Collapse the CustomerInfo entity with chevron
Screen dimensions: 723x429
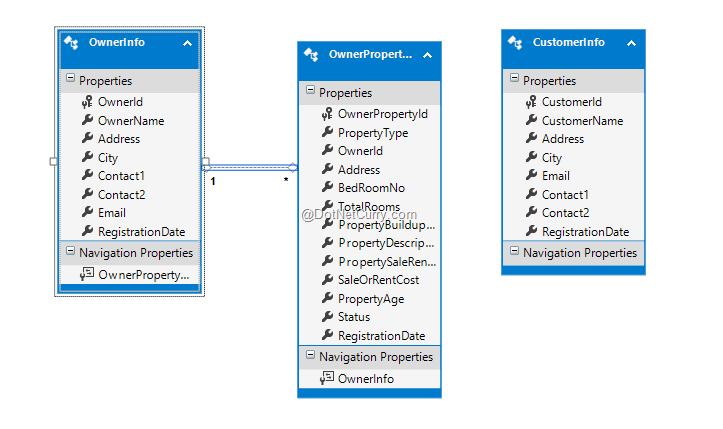click(x=630, y=43)
